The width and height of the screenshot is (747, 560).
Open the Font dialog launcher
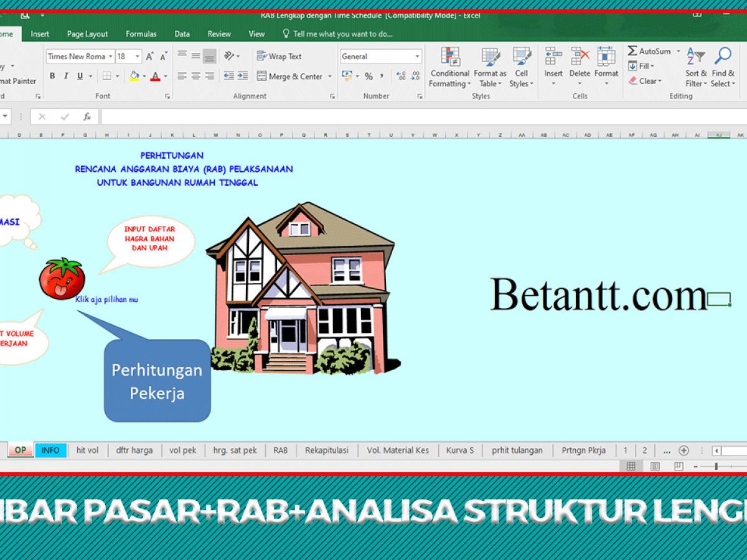(x=167, y=96)
